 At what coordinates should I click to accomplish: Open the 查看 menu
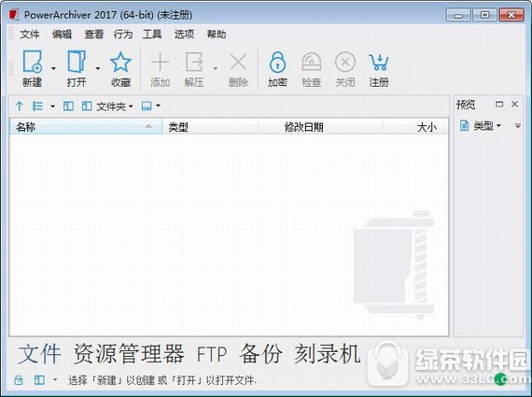click(x=93, y=34)
